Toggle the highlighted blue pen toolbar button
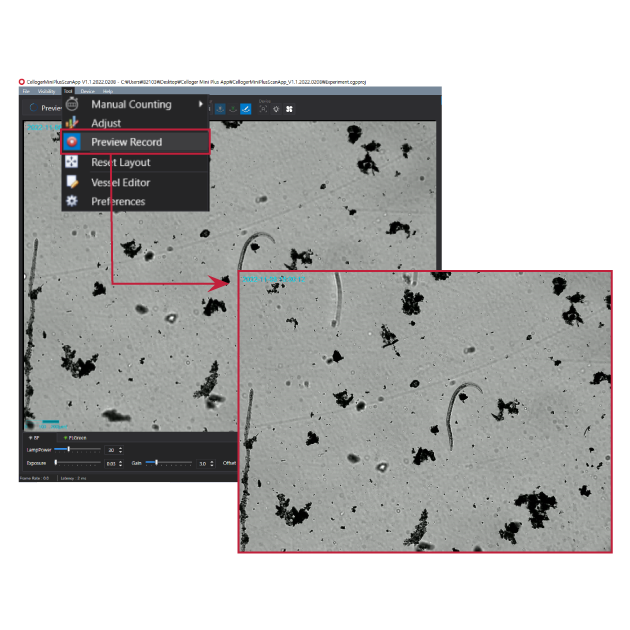The image size is (630, 630). tap(246, 108)
